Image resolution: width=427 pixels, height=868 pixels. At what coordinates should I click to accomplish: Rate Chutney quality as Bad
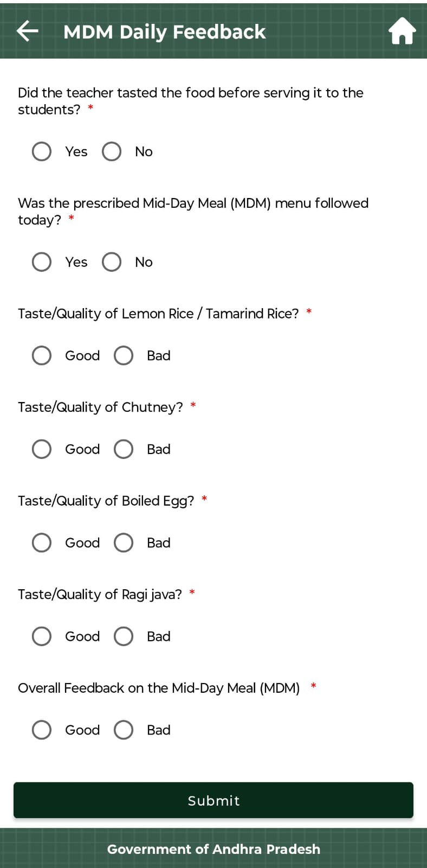tap(124, 449)
